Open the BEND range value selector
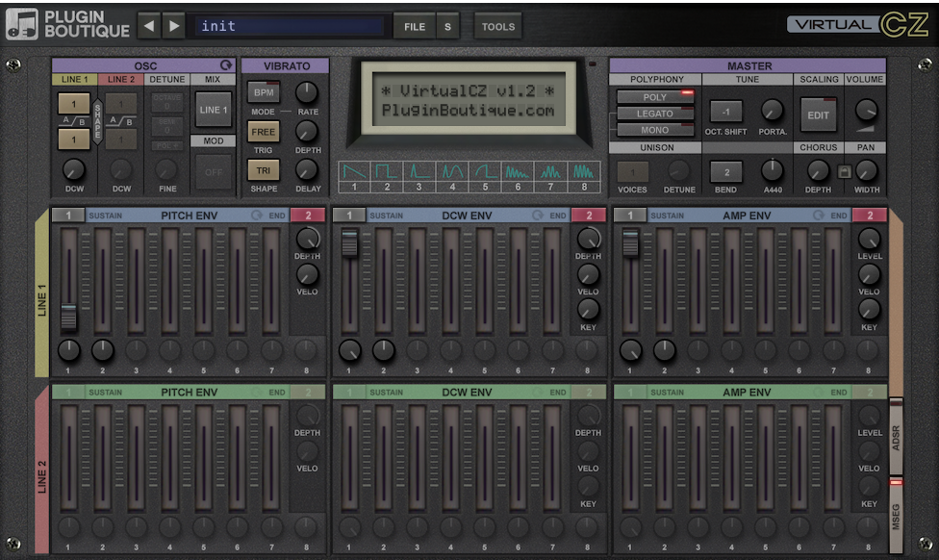 (725, 172)
